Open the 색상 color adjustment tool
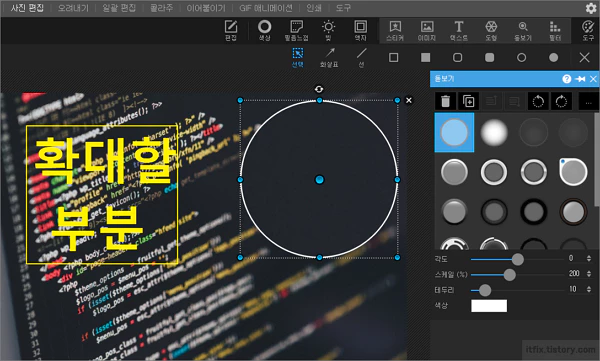Screen dimensions: 600x361 264,30
